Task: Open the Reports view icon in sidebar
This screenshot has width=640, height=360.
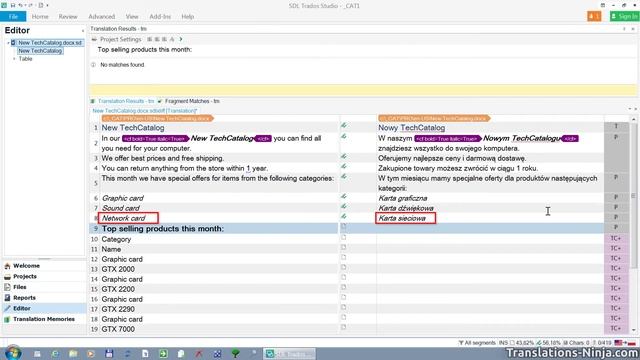Action: (7, 298)
